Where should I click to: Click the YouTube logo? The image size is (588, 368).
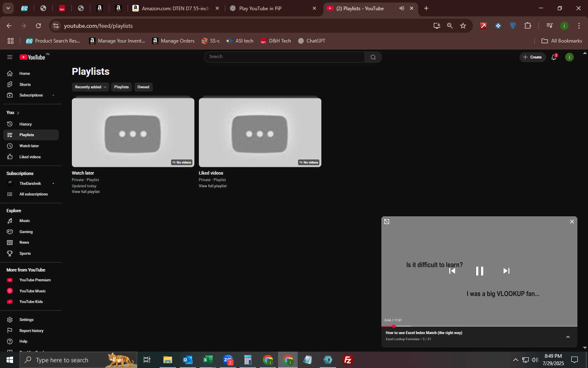click(33, 57)
